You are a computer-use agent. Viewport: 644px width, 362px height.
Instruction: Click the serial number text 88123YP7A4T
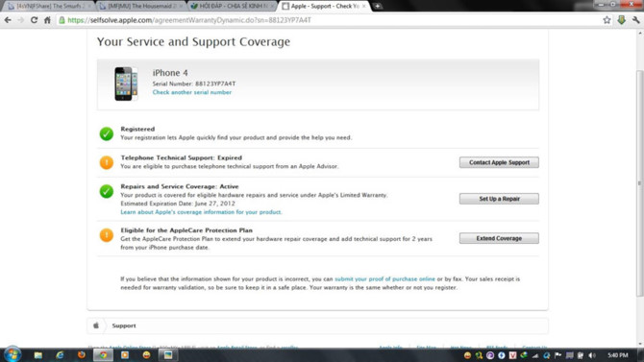coord(215,84)
